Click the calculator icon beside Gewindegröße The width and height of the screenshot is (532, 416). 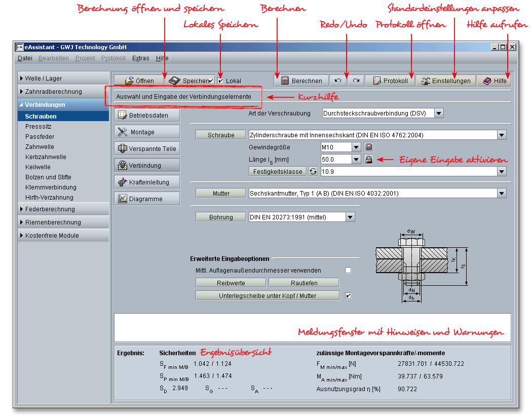[x=369, y=147]
